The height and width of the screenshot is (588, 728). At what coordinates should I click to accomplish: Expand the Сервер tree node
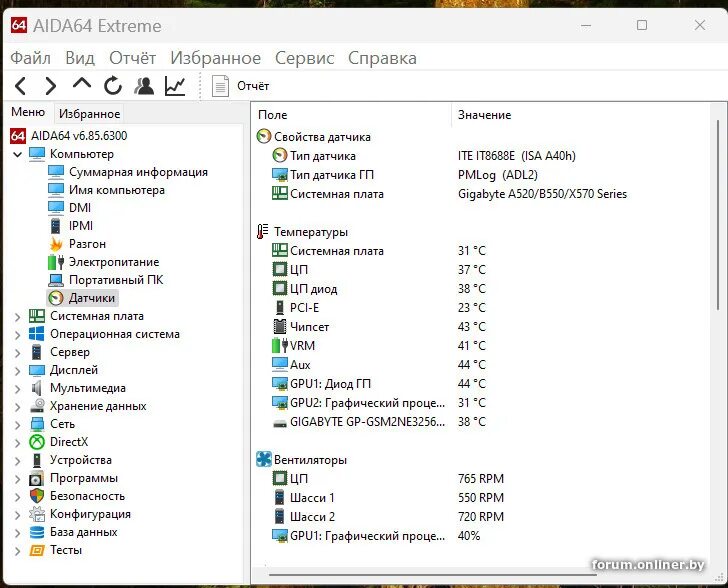pyautogui.click(x=18, y=353)
